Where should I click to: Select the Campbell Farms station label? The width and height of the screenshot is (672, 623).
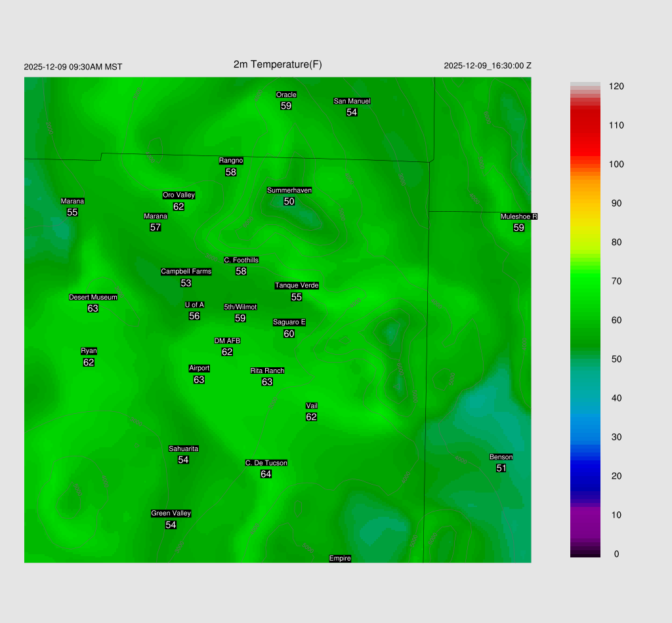coord(186,271)
